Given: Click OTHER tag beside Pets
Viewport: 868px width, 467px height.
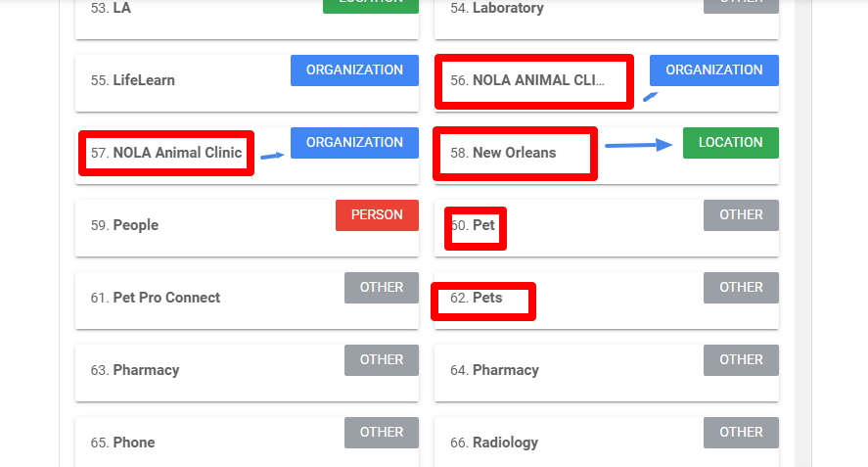Looking at the screenshot, I should click(x=741, y=288).
